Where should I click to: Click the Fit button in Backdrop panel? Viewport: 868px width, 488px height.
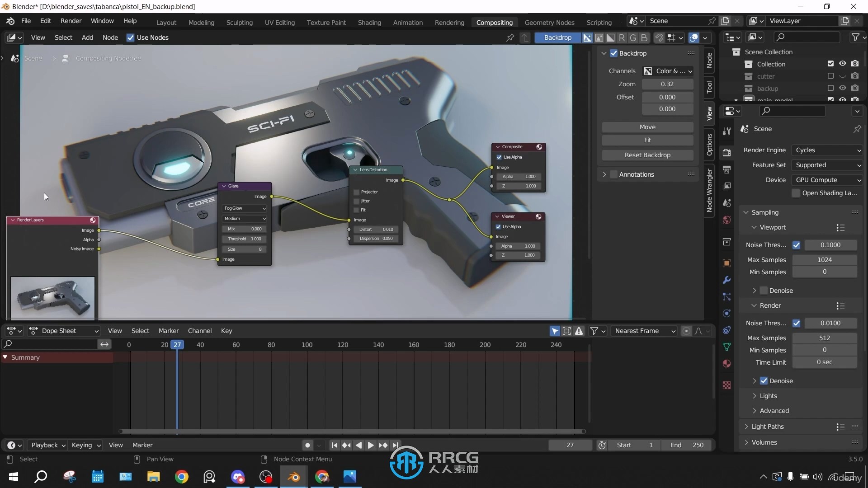[x=647, y=140]
